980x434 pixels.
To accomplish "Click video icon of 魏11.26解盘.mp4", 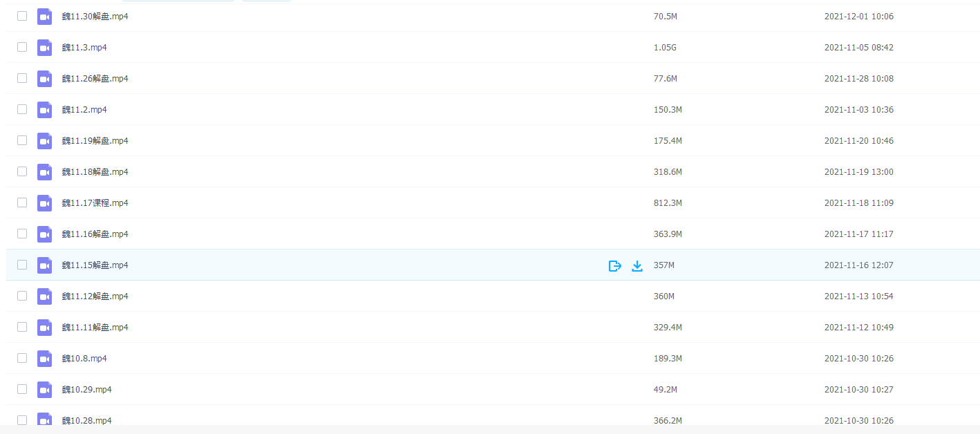I will pos(45,79).
